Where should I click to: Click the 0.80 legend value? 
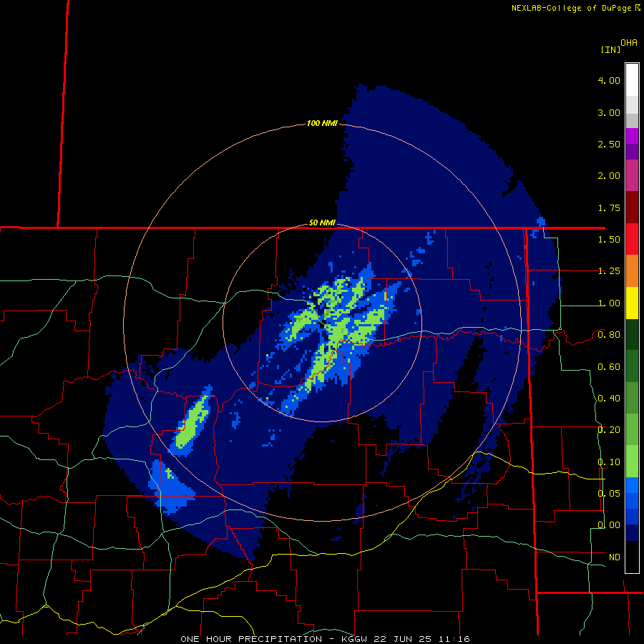[609, 335]
